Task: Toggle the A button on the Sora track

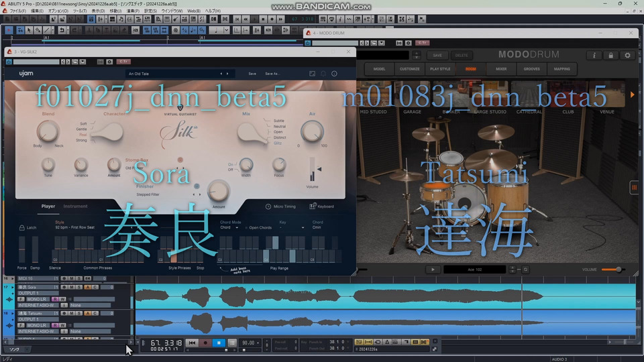Action: click(87, 288)
